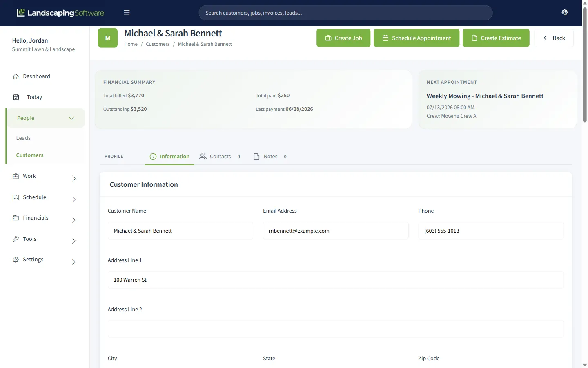The height and width of the screenshot is (368, 588).
Task: Click the Address Line 1 field
Action: [x=336, y=280]
